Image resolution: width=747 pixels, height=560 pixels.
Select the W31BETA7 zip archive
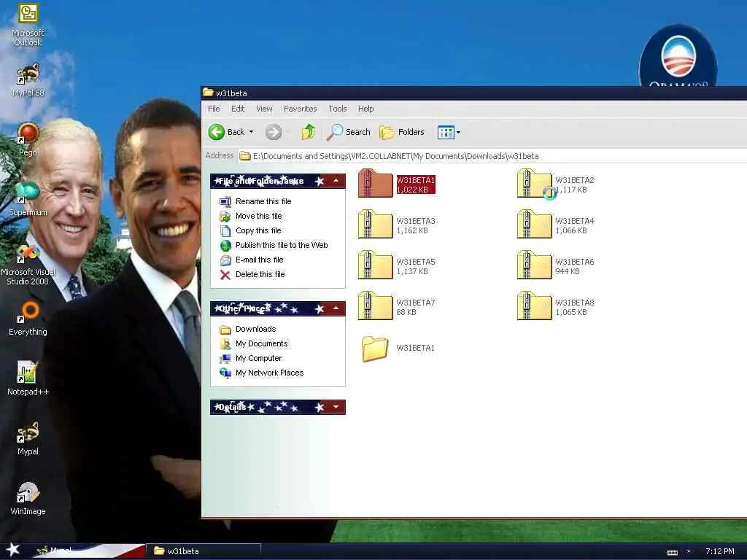pyautogui.click(x=396, y=307)
